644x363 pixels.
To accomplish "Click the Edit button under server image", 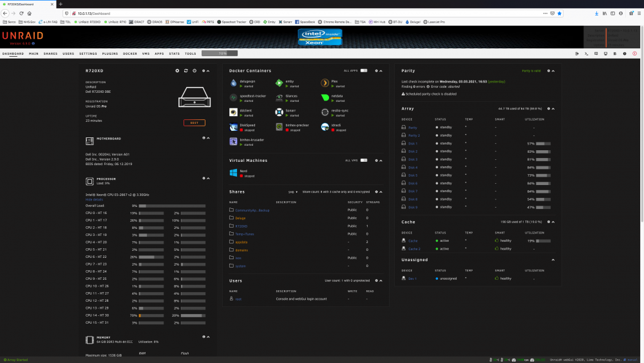I will point(194,123).
